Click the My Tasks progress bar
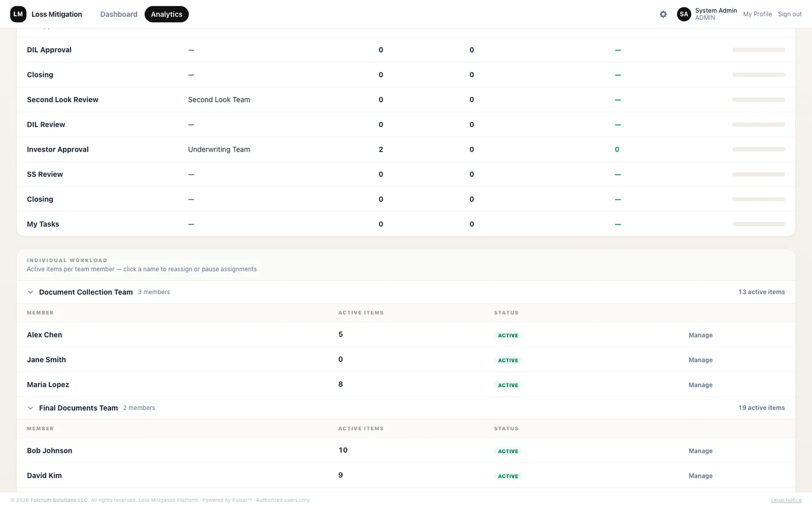This screenshot has width=812, height=508. 758,224
